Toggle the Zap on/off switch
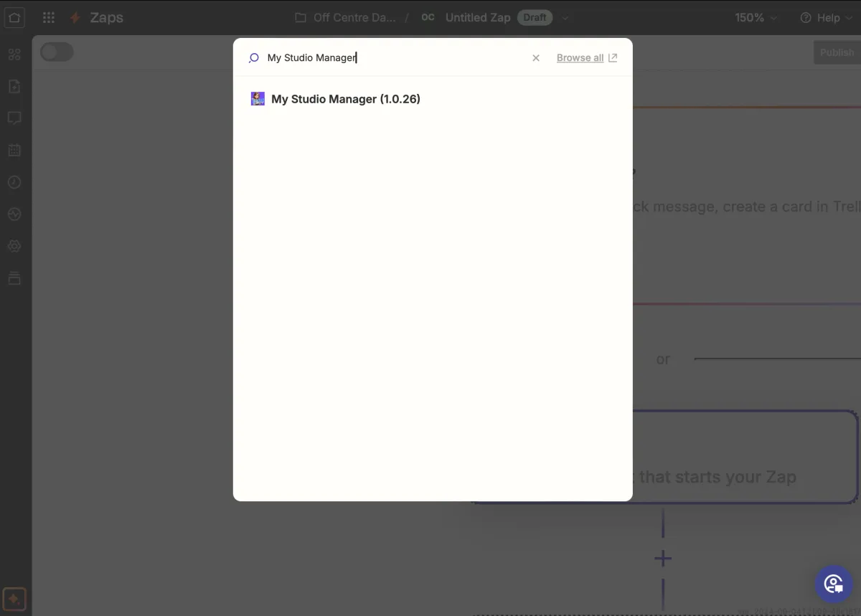Viewport: 861px width, 616px height. 57,52
